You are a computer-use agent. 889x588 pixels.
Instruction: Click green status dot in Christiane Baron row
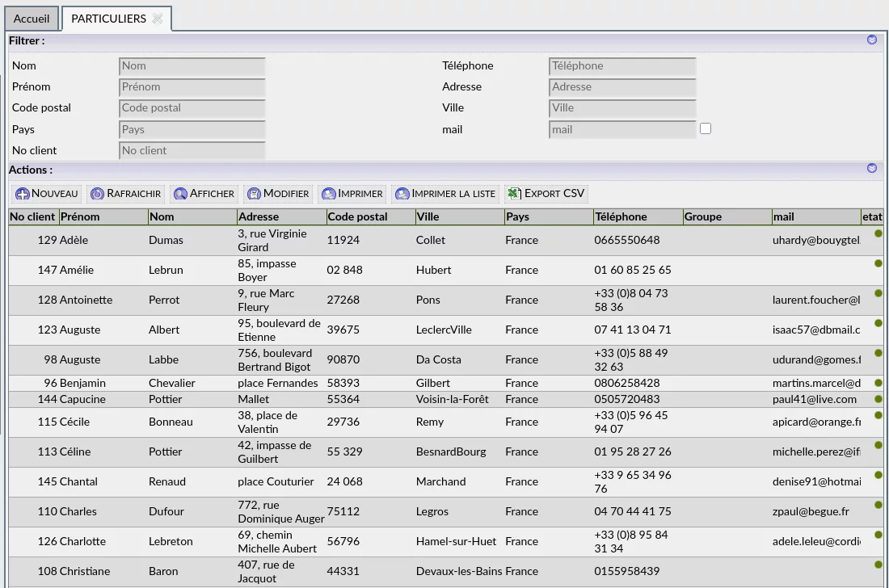(878, 565)
